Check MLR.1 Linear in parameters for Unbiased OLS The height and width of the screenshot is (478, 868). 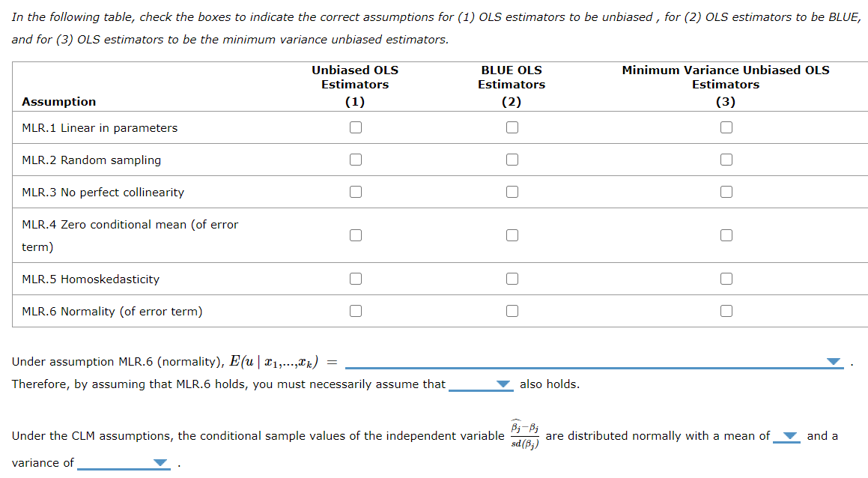coord(355,127)
